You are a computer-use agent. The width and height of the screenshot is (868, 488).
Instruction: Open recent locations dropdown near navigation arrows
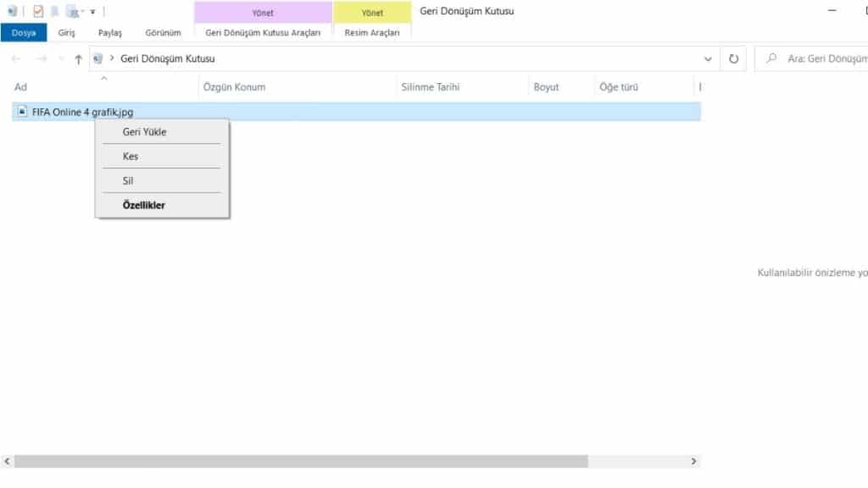click(61, 58)
